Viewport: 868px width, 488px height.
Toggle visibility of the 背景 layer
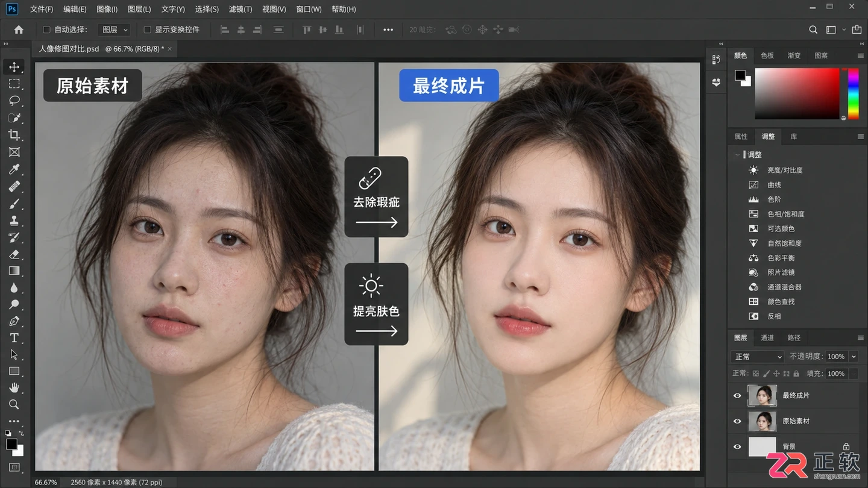pos(737,446)
